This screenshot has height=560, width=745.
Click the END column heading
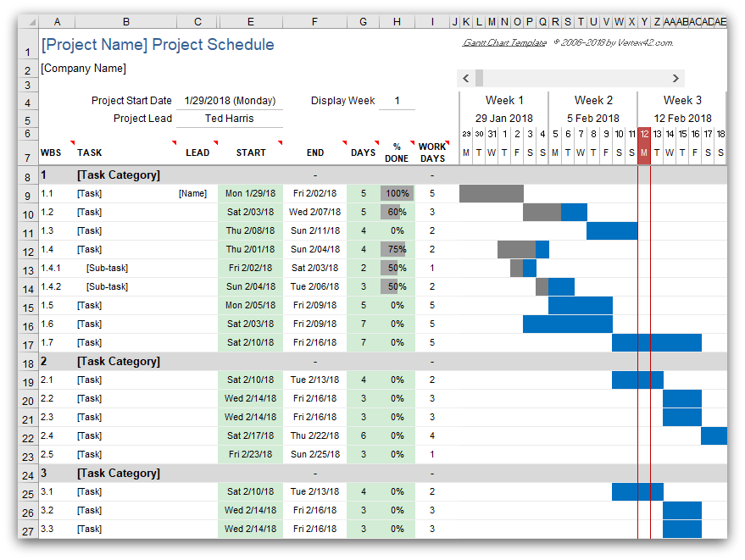pos(315,152)
